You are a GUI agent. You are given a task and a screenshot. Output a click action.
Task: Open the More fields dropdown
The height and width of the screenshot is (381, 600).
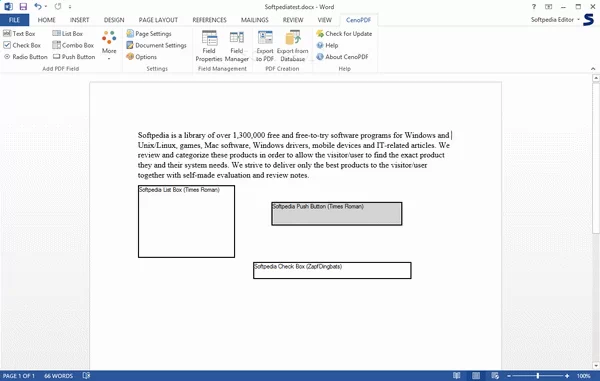pos(109,45)
